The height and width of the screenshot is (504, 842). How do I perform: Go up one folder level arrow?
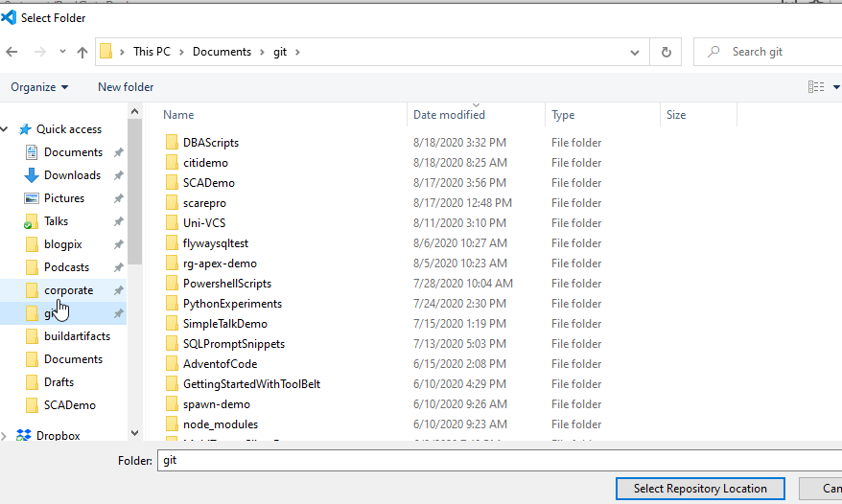pos(82,52)
